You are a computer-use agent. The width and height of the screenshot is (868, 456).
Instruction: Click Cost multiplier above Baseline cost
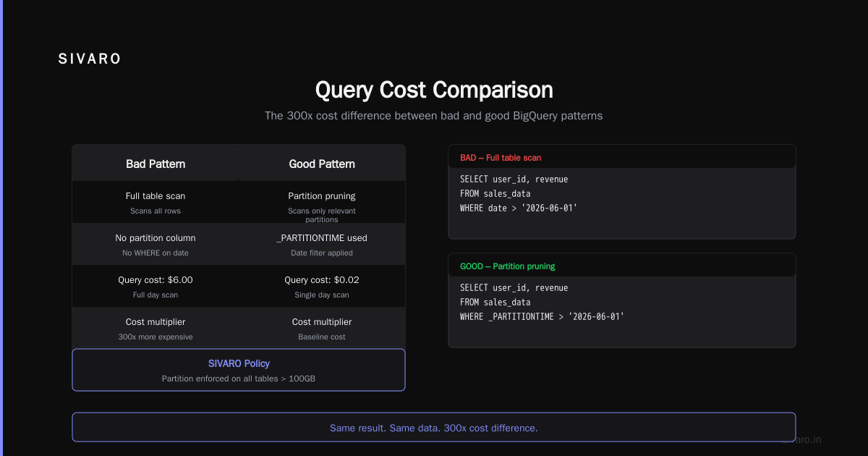(322, 322)
